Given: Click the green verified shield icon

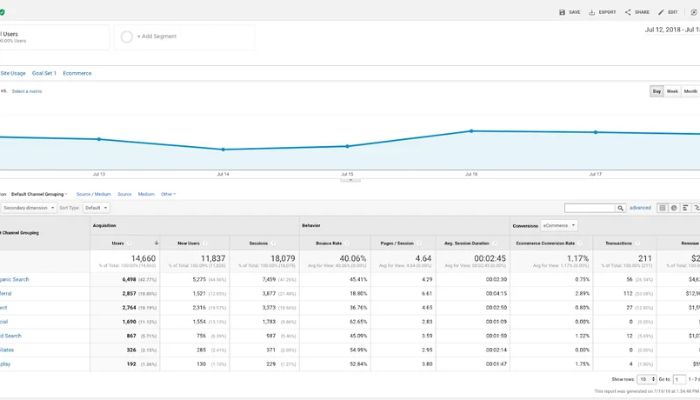Looking at the screenshot, I should pyautogui.click(x=2, y=12).
